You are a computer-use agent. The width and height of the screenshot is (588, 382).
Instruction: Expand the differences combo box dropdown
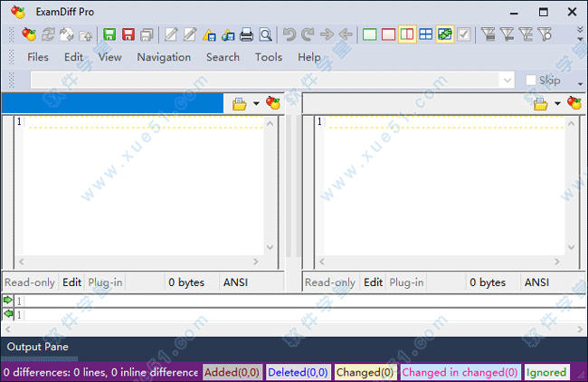click(x=507, y=80)
